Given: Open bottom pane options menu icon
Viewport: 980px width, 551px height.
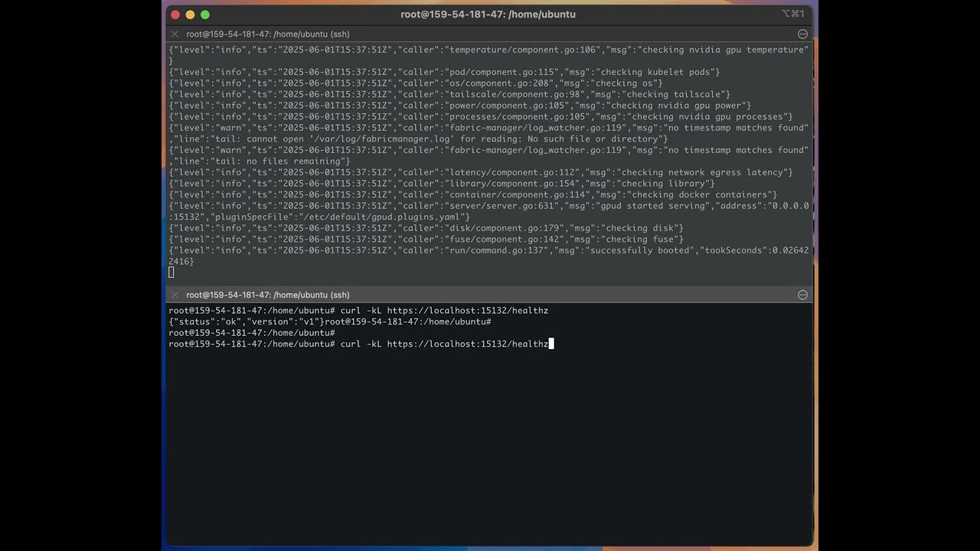Looking at the screenshot, I should coord(802,295).
